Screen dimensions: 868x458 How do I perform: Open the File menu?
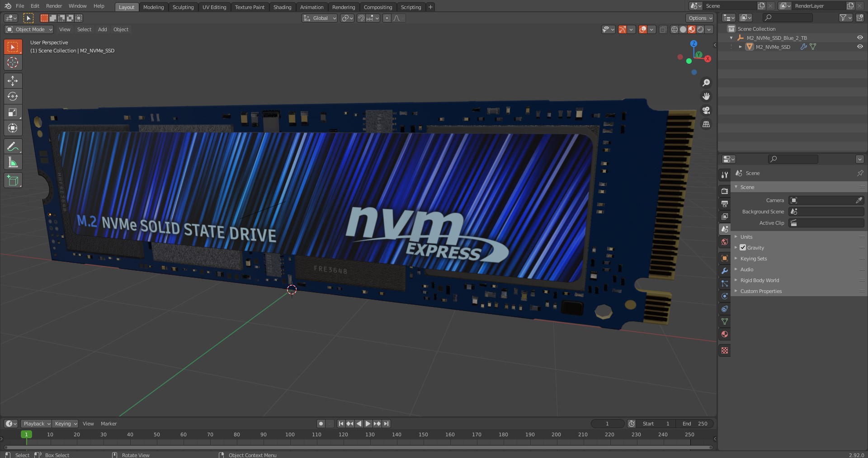pyautogui.click(x=20, y=6)
